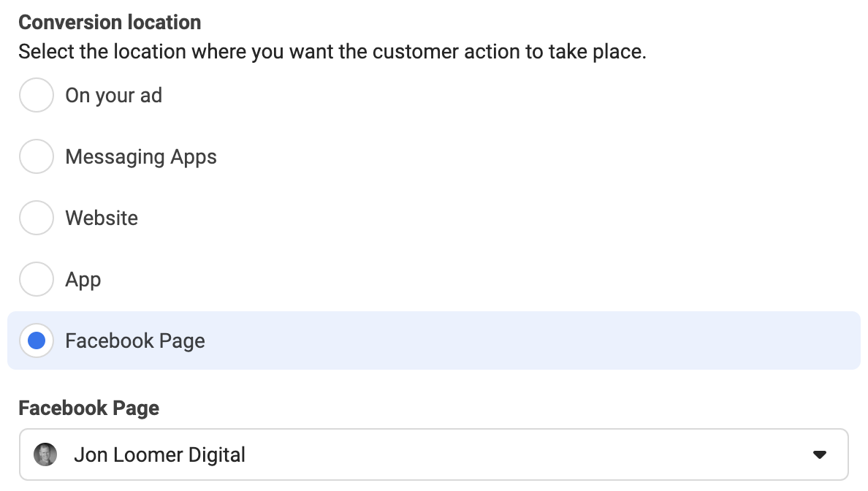The image size is (868, 491).
Task: Click the selected blue Facebook Page radio
Action: 37,340
